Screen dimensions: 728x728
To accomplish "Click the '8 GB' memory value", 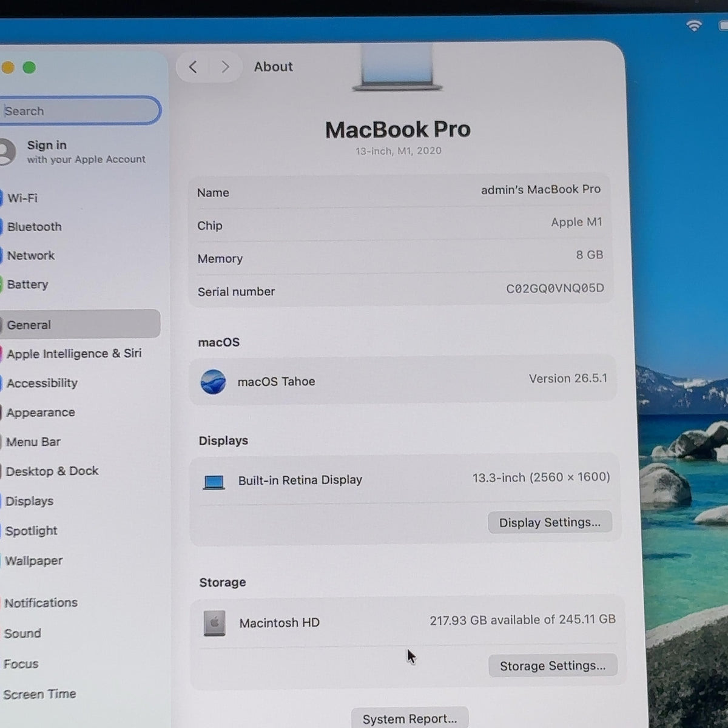I will 590,255.
